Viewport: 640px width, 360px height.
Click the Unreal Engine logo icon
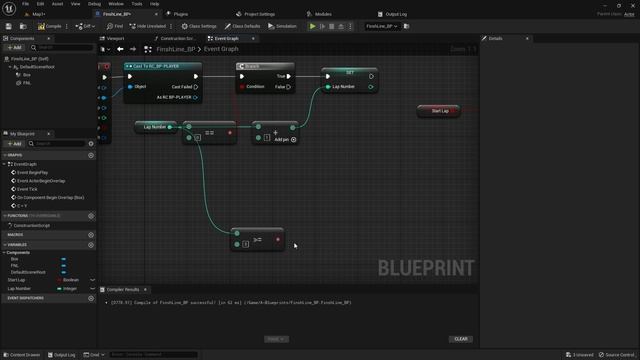pyautogui.click(x=9, y=8)
